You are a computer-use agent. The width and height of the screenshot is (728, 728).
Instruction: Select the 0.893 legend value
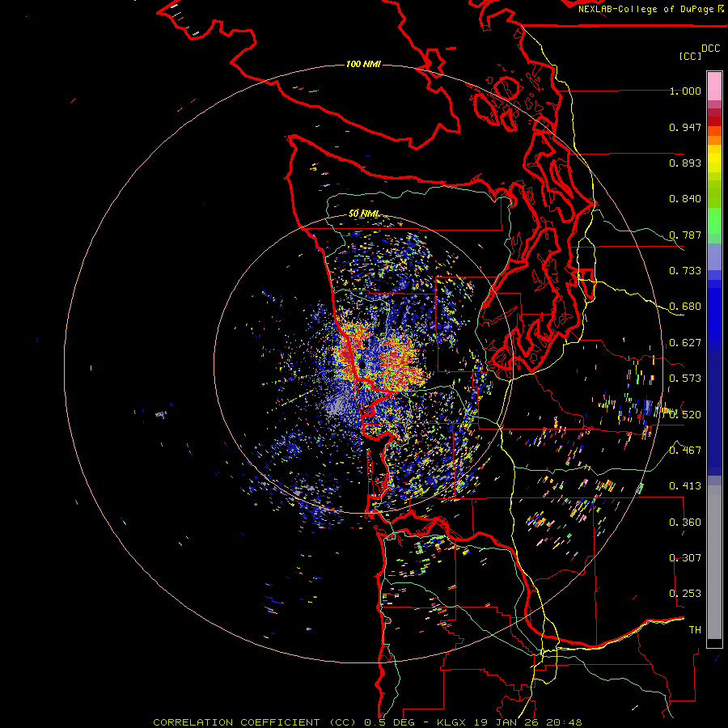(x=685, y=163)
